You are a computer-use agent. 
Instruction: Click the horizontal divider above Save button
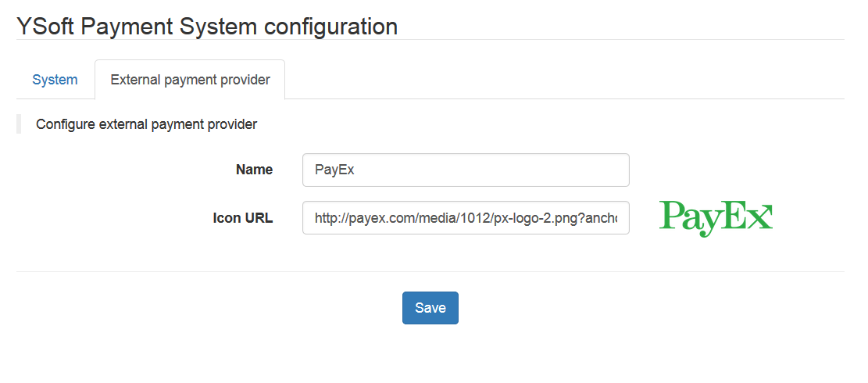pyautogui.click(x=430, y=271)
